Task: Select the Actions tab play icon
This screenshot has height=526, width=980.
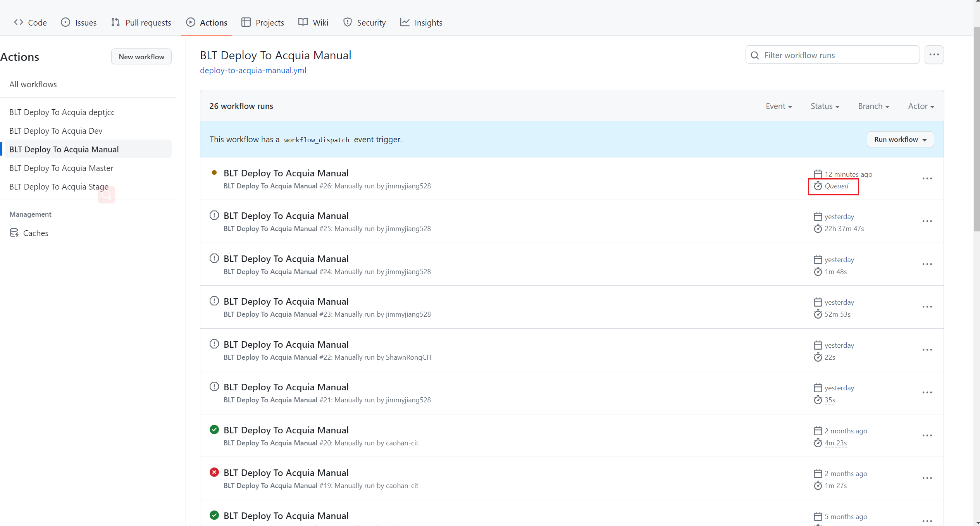Action: click(190, 22)
